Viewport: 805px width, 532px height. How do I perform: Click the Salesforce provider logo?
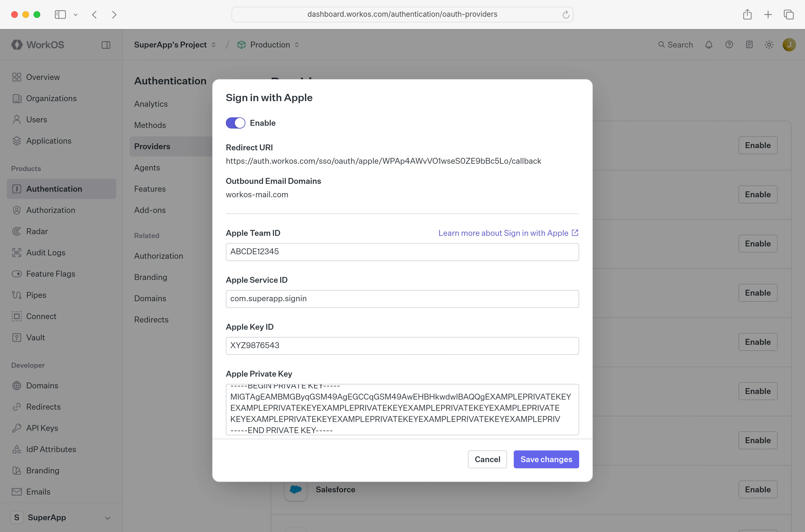(296, 489)
